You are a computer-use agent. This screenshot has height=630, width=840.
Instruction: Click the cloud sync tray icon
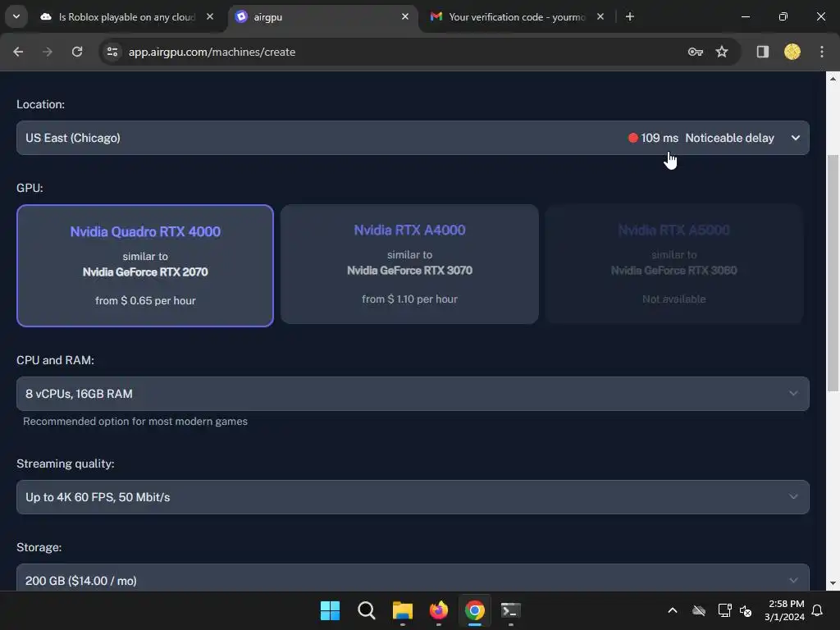[x=699, y=610]
